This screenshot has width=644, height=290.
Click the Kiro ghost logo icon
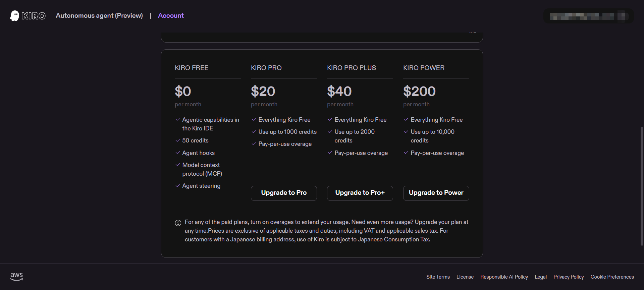coord(14,16)
